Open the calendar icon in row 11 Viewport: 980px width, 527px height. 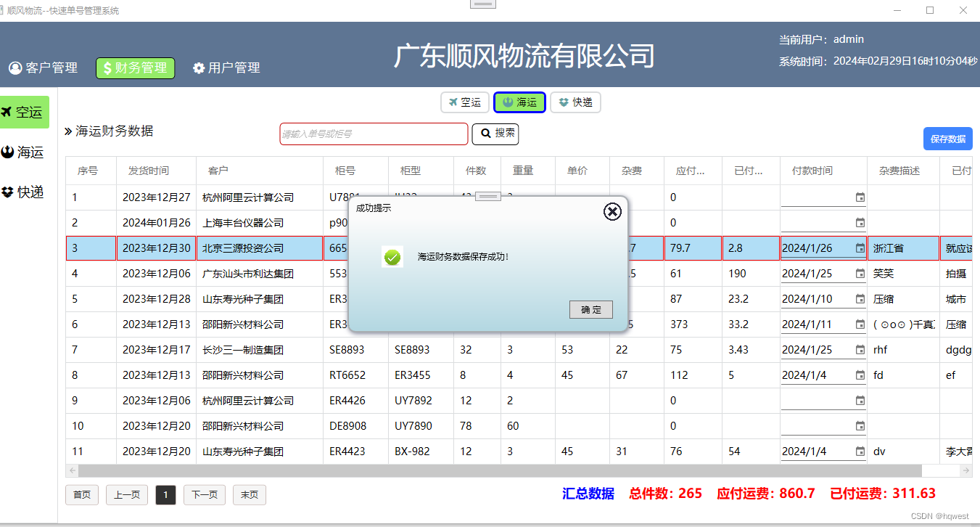click(860, 452)
